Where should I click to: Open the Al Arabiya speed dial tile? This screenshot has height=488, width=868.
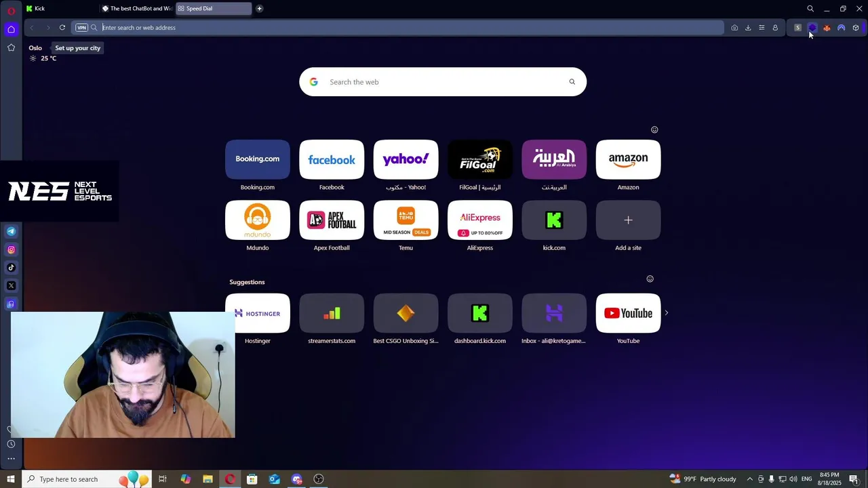554,159
